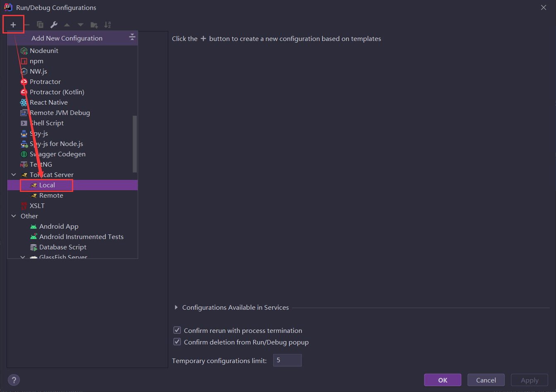Click the configuration list scrollbar
556x392 pixels.
click(x=134, y=144)
